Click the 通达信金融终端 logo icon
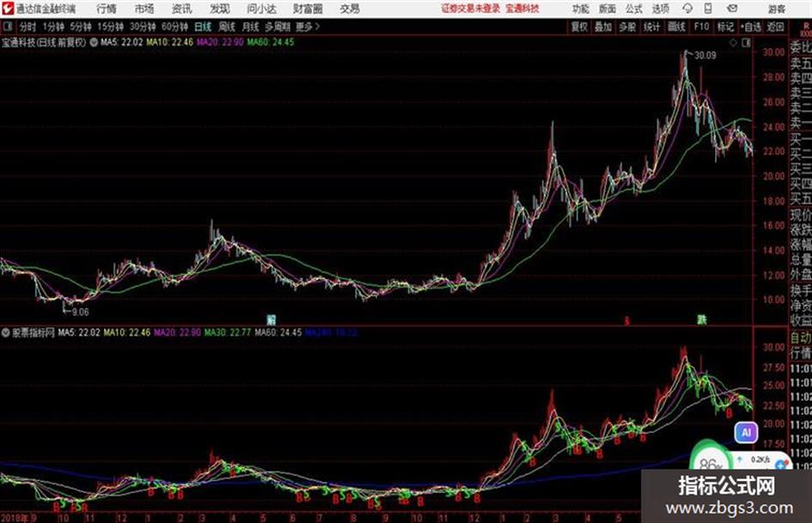The width and height of the screenshot is (812, 523). tap(7, 9)
